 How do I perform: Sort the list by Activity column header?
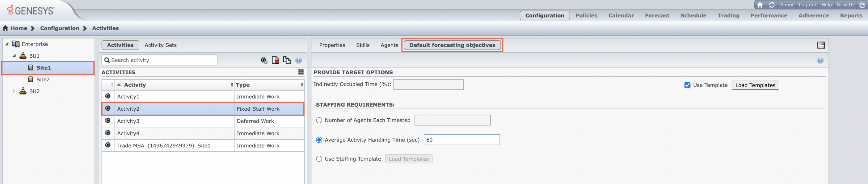pyautogui.click(x=135, y=85)
